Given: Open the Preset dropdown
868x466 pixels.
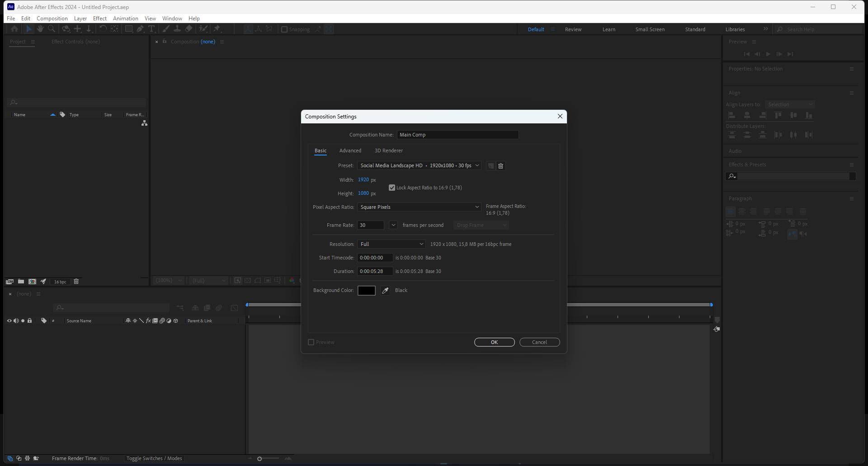Looking at the screenshot, I should pos(419,166).
